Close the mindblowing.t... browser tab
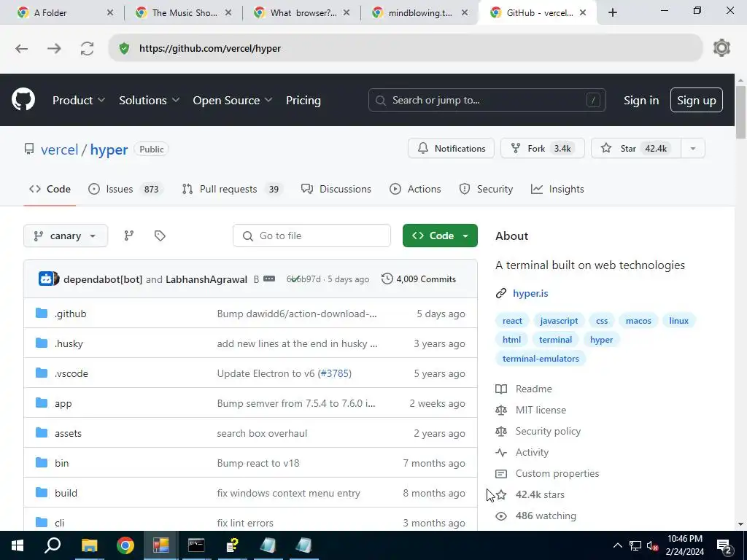 point(465,13)
